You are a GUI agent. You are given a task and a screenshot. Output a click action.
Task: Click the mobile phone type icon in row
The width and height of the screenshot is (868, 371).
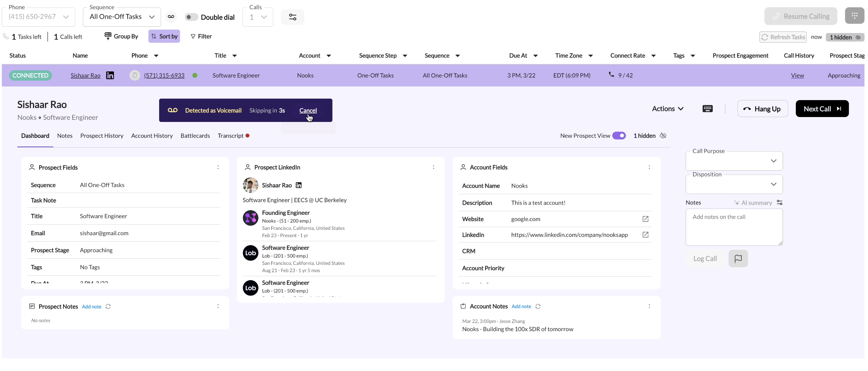135,75
